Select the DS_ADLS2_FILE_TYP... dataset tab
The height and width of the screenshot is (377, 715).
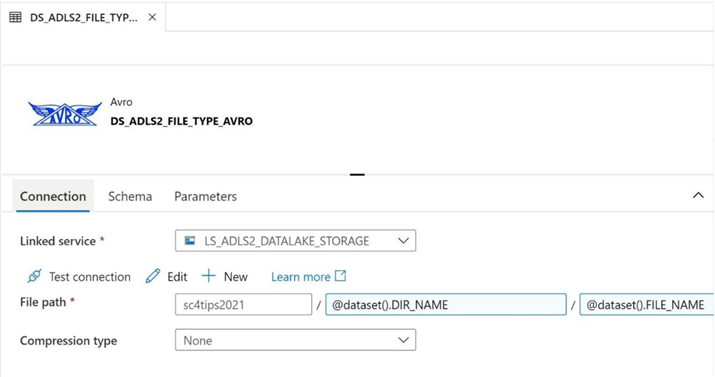(83, 17)
